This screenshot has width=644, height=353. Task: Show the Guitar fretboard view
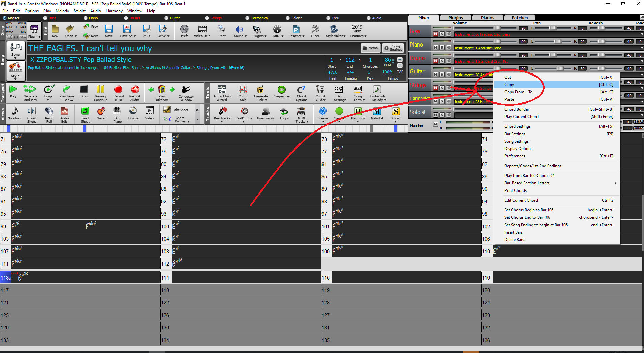(101, 114)
